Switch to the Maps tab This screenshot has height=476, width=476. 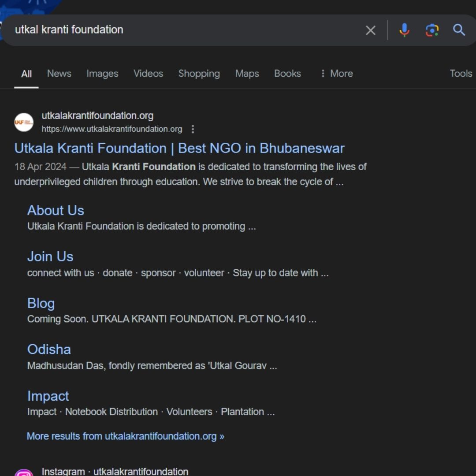247,74
